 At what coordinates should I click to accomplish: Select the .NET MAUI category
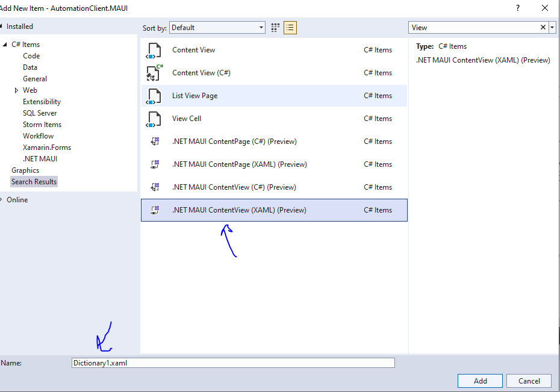coord(40,159)
